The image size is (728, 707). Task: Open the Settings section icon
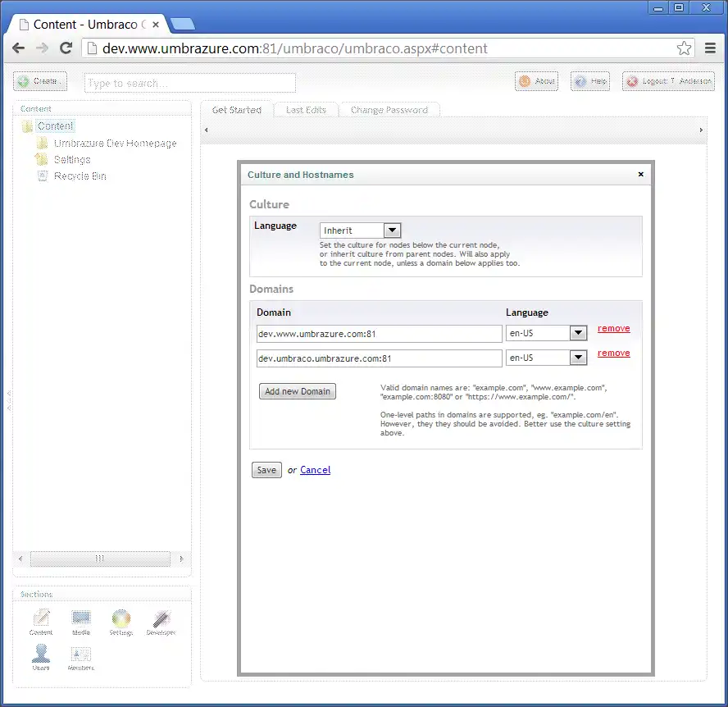pyautogui.click(x=121, y=622)
